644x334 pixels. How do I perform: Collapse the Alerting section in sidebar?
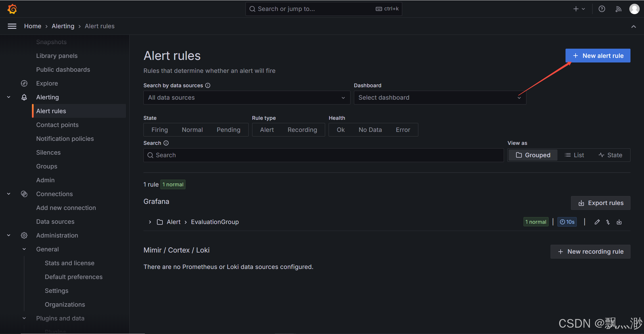point(9,97)
